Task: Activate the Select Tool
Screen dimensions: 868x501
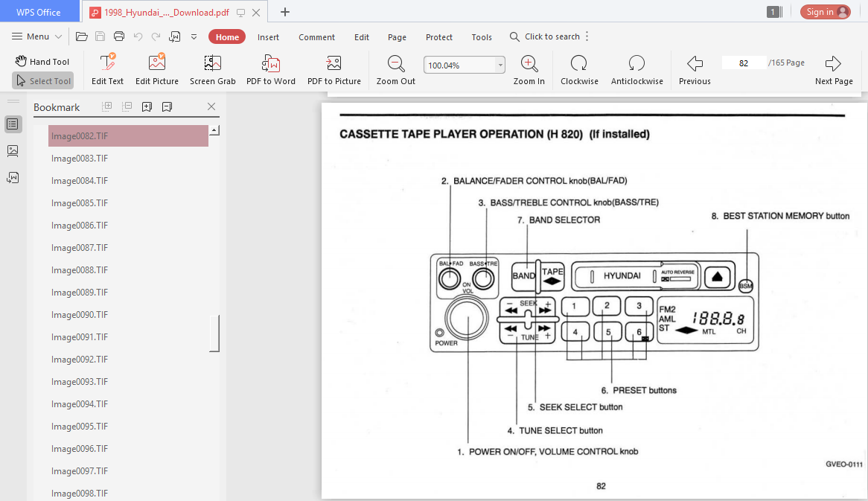Action: [x=42, y=81]
